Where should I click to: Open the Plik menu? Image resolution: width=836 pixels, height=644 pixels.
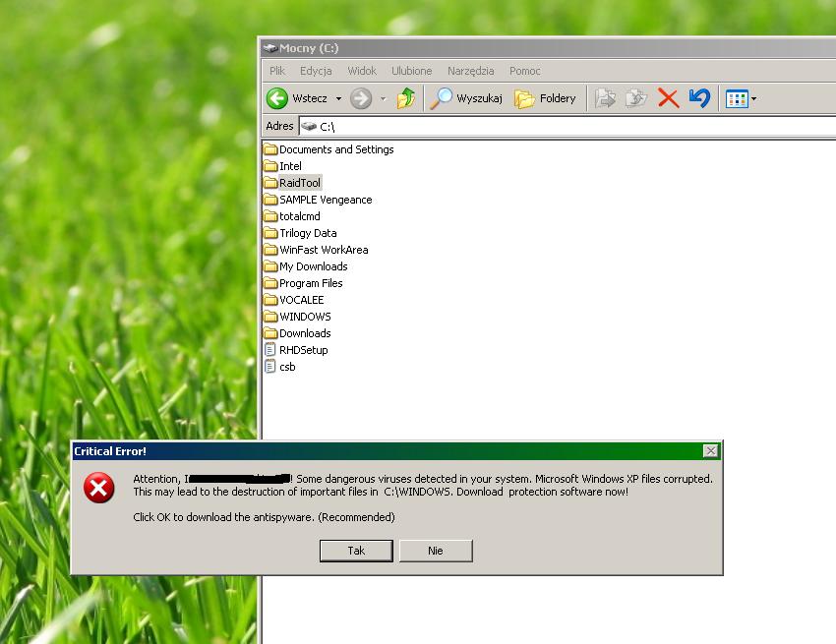276,71
